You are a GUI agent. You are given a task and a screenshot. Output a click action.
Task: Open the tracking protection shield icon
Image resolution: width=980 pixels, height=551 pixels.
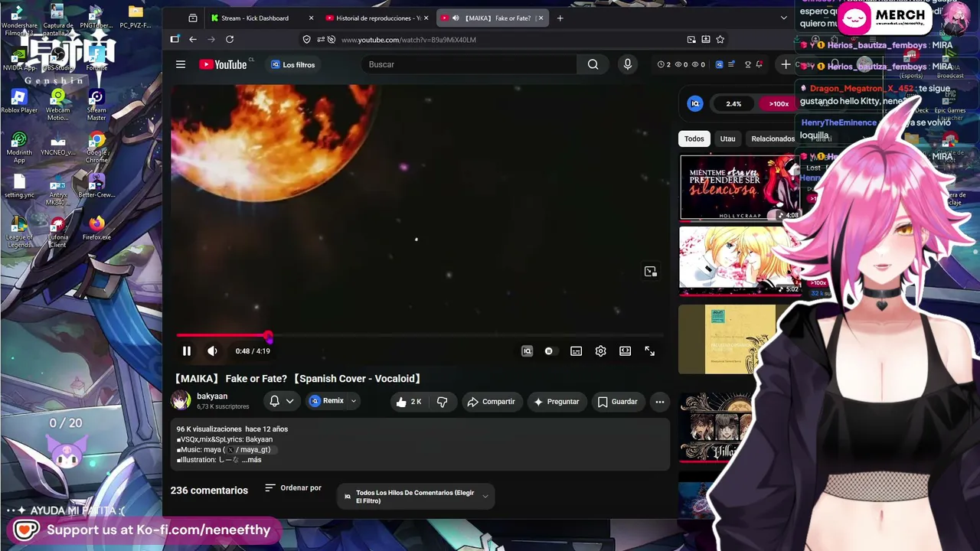coord(307,39)
